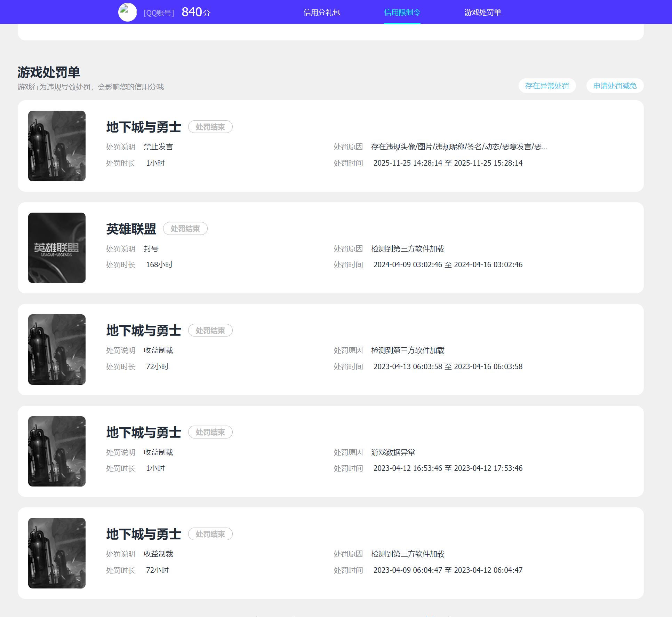Click the 申请处罚减免 button

point(615,86)
